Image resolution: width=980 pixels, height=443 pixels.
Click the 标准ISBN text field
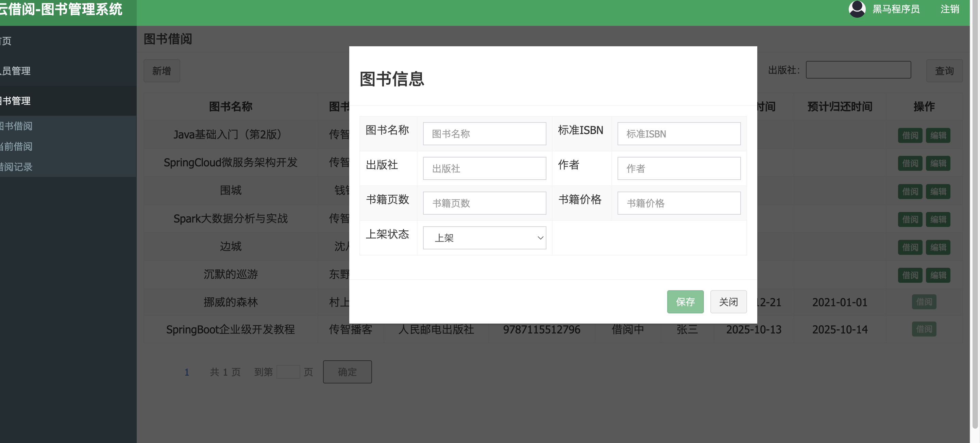point(679,134)
